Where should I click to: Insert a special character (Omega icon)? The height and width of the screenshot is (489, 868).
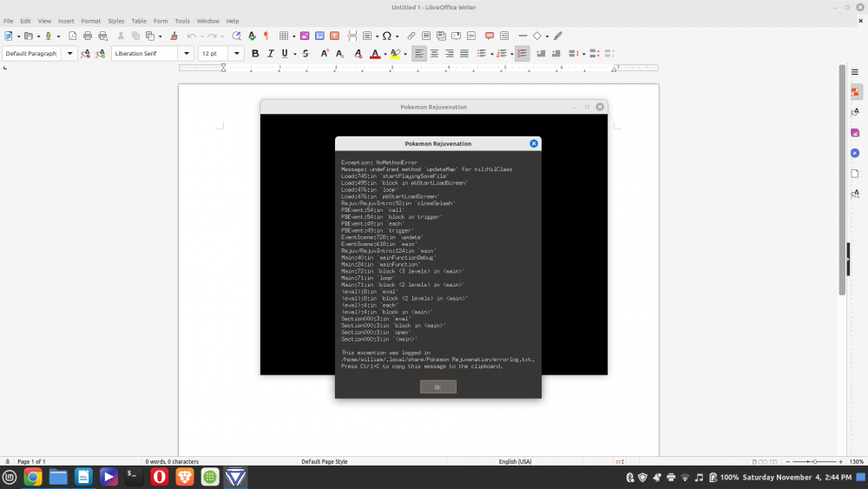click(386, 36)
